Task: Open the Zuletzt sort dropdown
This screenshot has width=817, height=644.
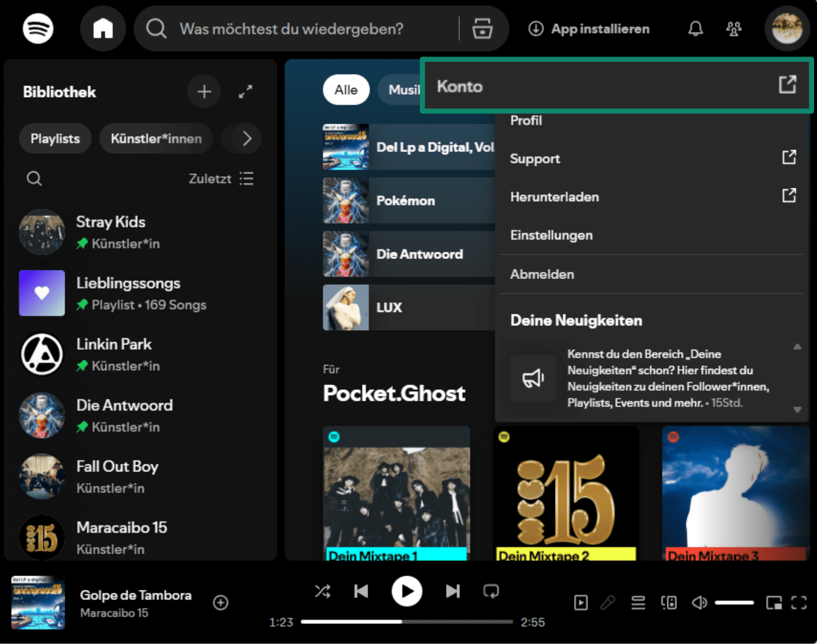Action: click(x=221, y=179)
